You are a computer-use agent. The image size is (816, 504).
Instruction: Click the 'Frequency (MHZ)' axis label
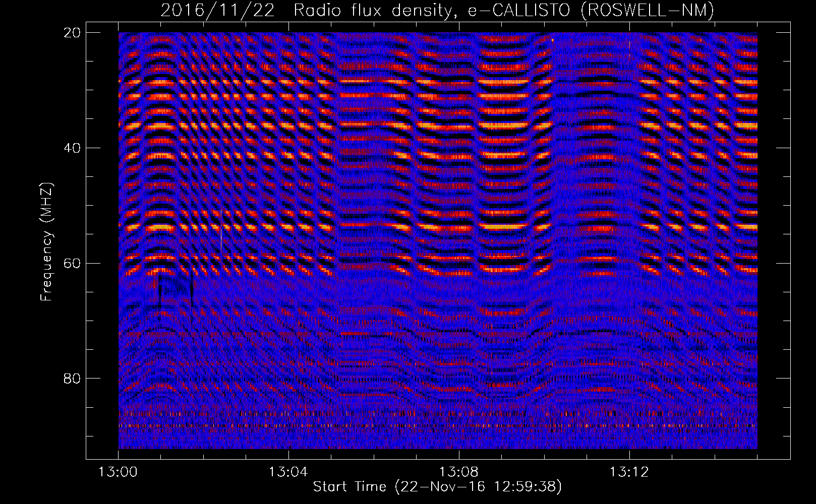coord(46,242)
